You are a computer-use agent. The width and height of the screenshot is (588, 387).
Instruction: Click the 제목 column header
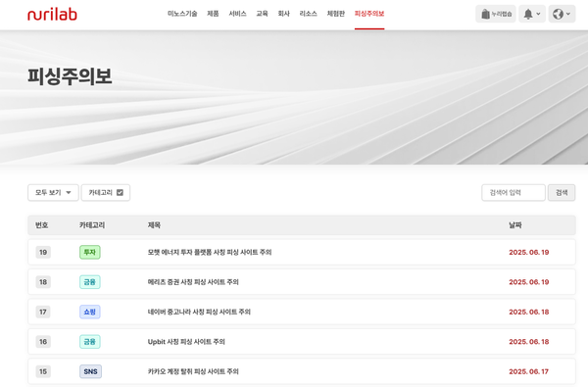tap(154, 225)
